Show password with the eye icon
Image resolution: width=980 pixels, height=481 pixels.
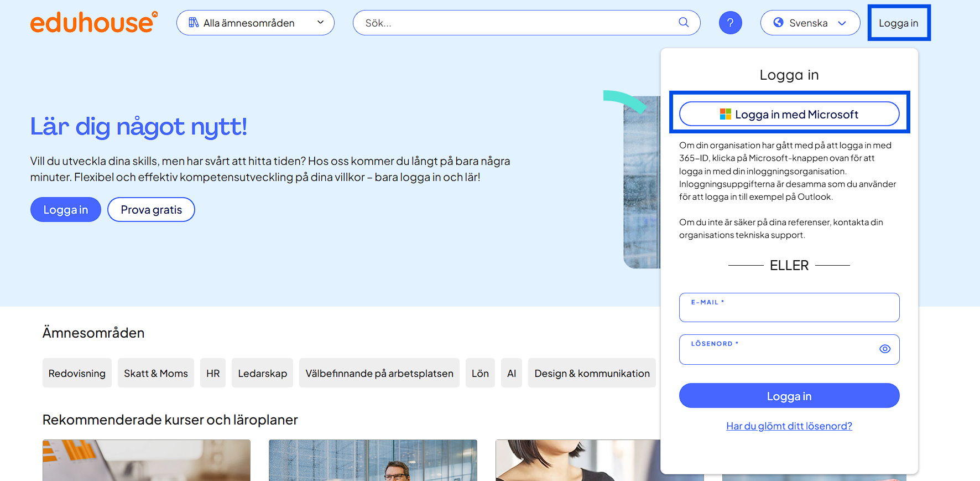click(x=885, y=349)
